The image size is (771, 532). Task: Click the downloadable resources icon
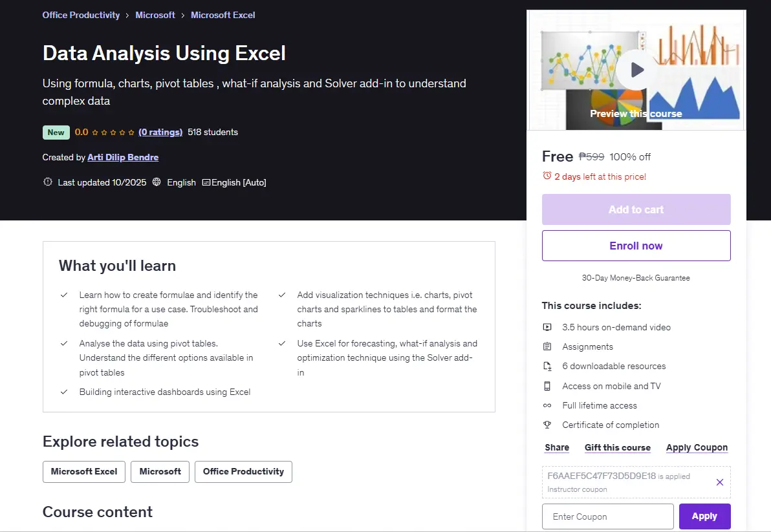tap(547, 366)
